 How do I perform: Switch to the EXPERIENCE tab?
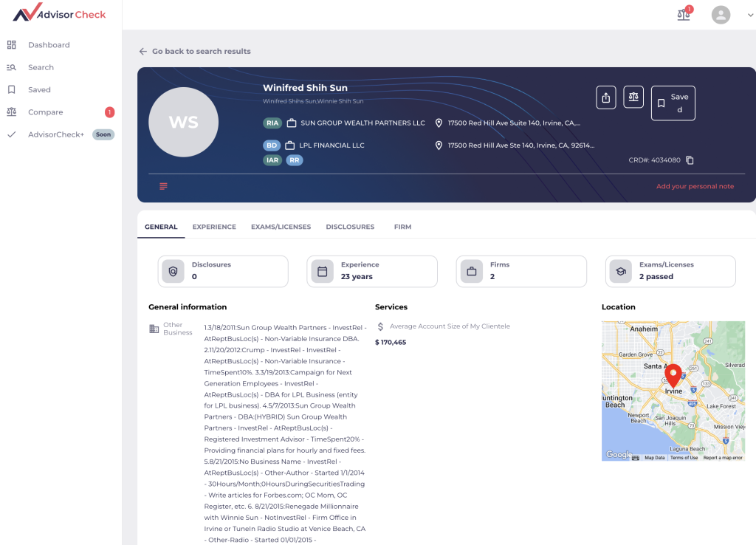(x=214, y=227)
